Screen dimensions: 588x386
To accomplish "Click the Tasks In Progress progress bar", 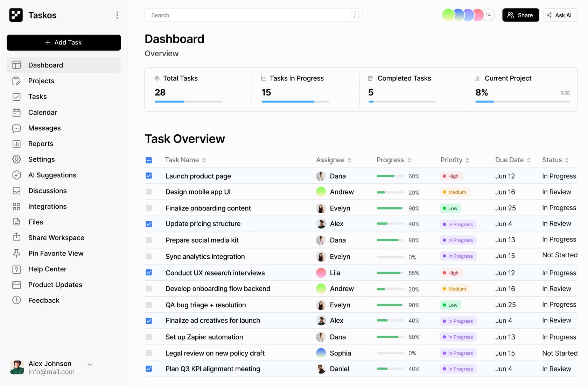I will 295,101.
